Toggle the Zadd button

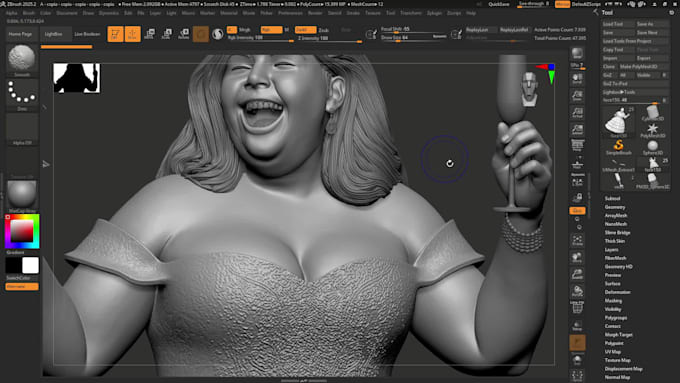click(x=305, y=29)
